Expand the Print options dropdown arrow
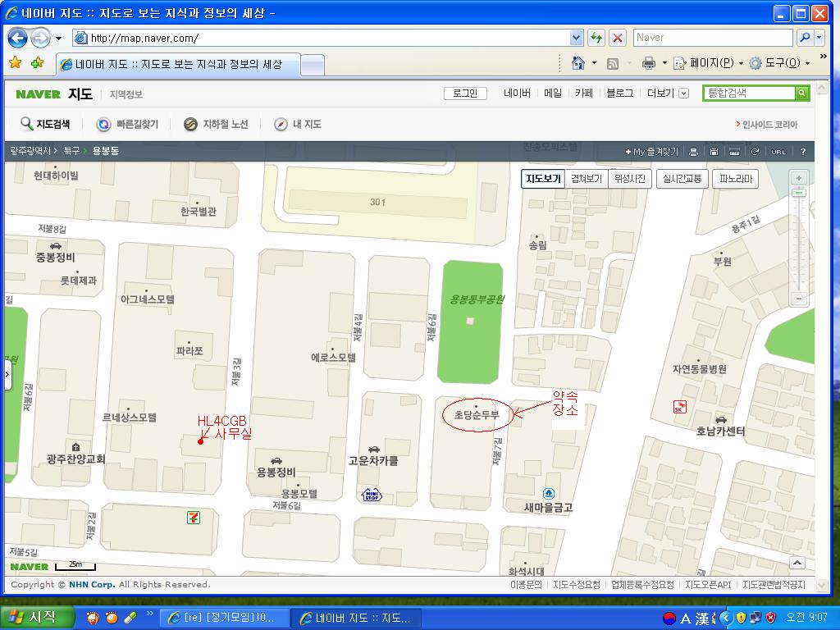The image size is (840, 630). pyautogui.click(x=664, y=63)
